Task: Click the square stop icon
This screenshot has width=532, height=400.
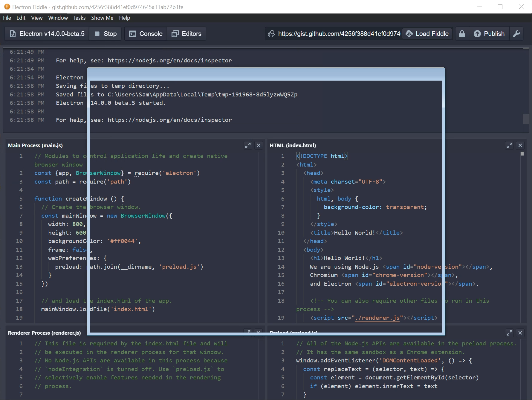Action: pos(97,34)
